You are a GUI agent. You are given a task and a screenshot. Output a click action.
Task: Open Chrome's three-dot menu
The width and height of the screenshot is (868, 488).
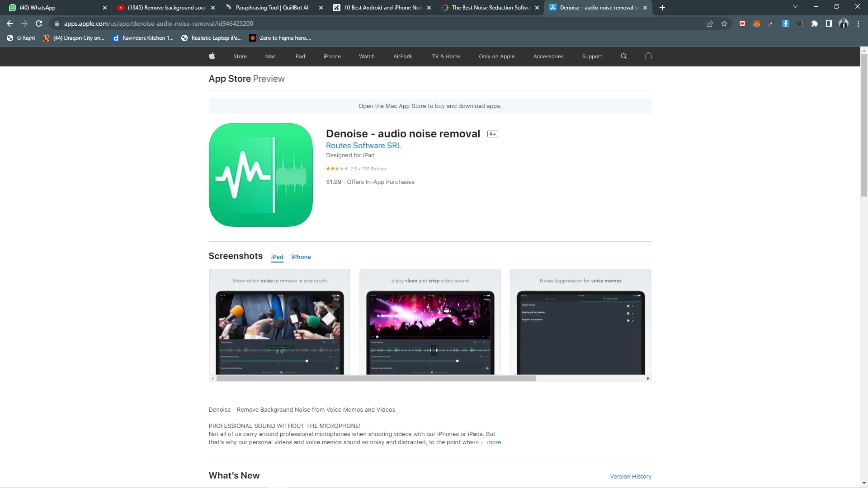coord(858,23)
